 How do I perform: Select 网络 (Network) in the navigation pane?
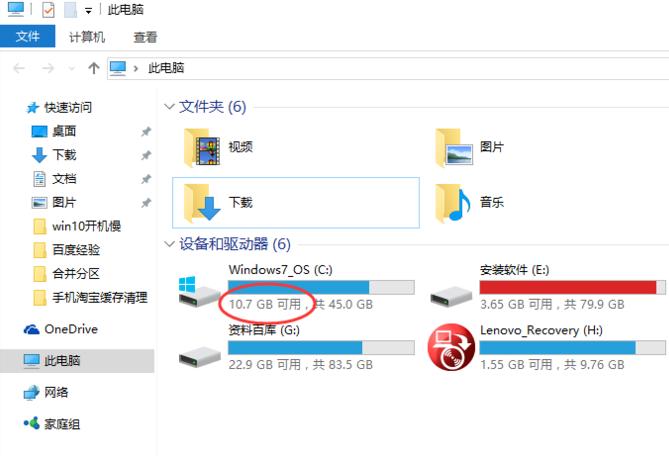coord(56,392)
